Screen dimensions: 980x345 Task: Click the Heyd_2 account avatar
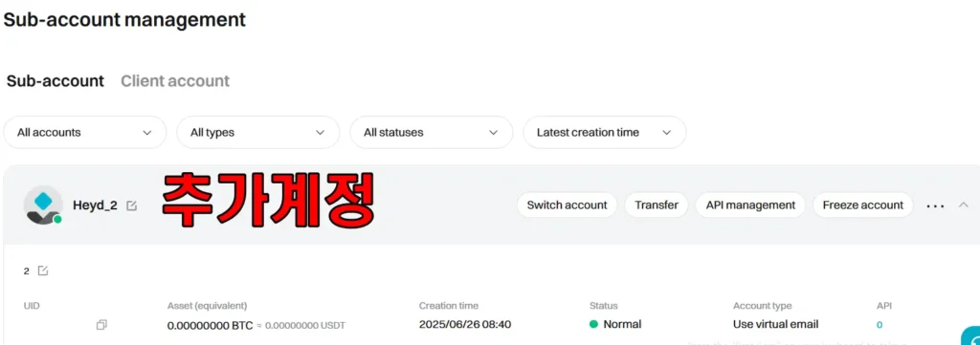[43, 205]
